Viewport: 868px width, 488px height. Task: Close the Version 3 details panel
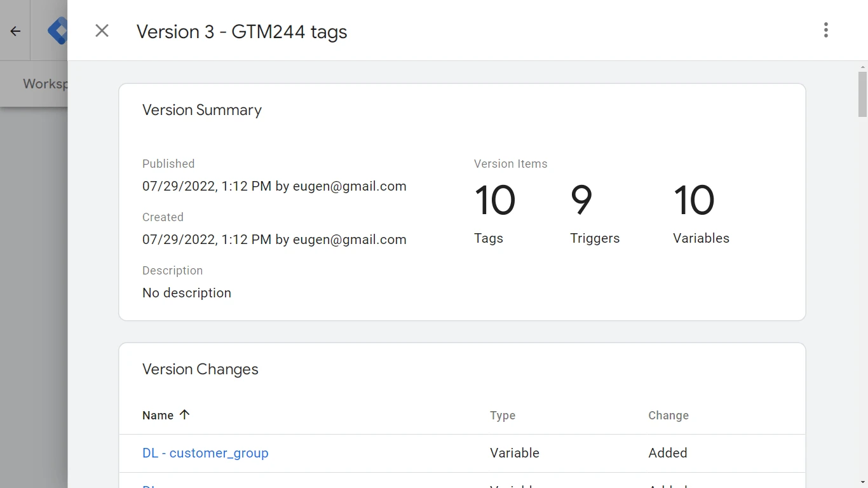coord(102,30)
